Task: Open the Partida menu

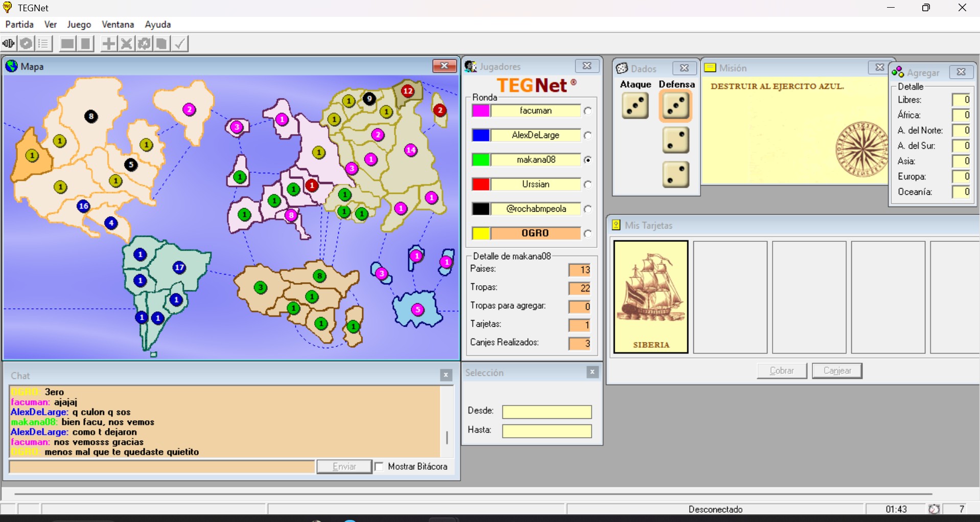Action: pos(19,25)
